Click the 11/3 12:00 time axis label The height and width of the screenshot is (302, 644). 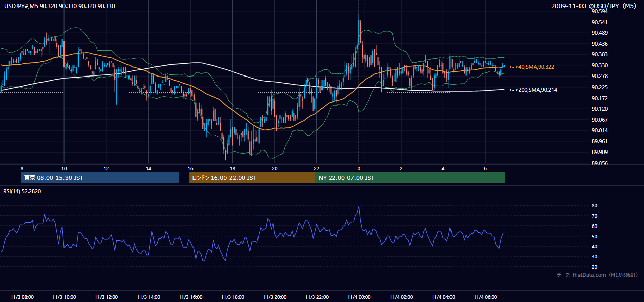[x=106, y=297]
